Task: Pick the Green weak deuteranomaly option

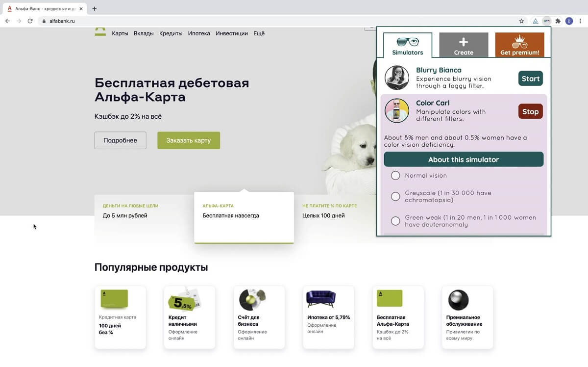Action: coord(395,221)
